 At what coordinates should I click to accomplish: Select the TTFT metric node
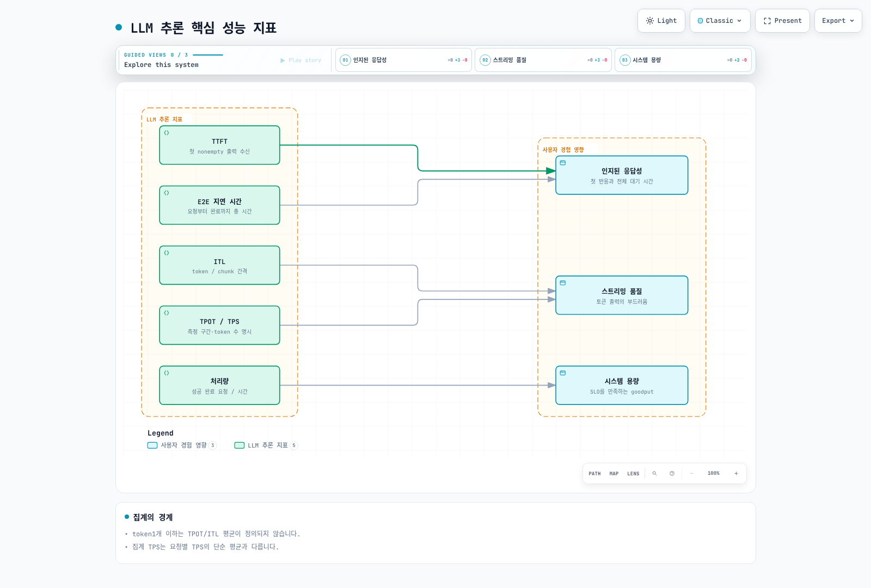pos(219,145)
